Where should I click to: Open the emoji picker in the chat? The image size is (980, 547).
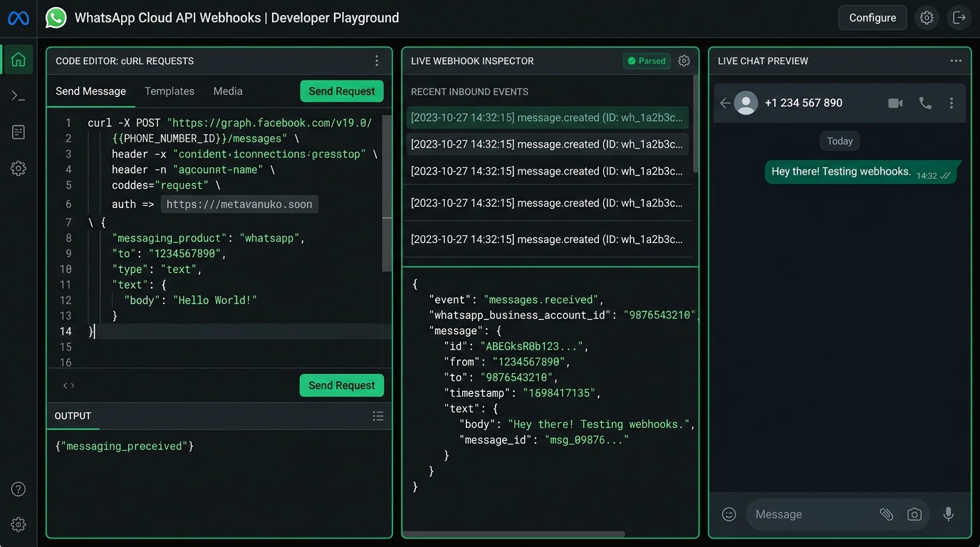point(729,514)
